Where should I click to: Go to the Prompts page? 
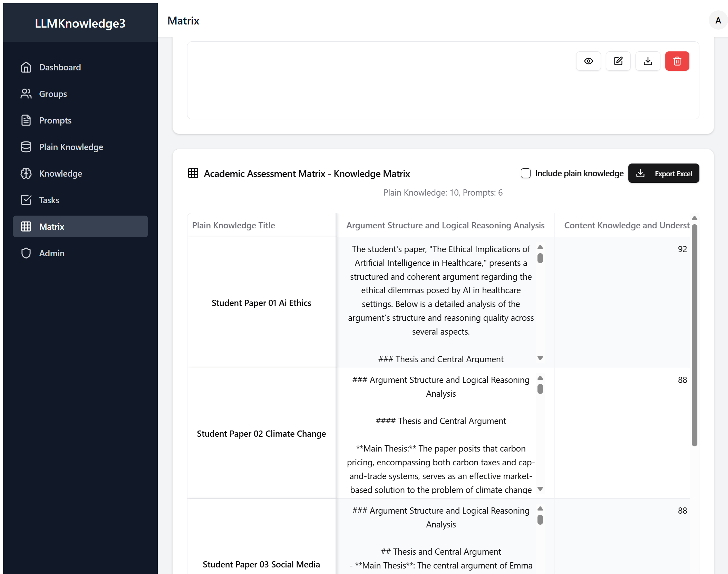55,120
